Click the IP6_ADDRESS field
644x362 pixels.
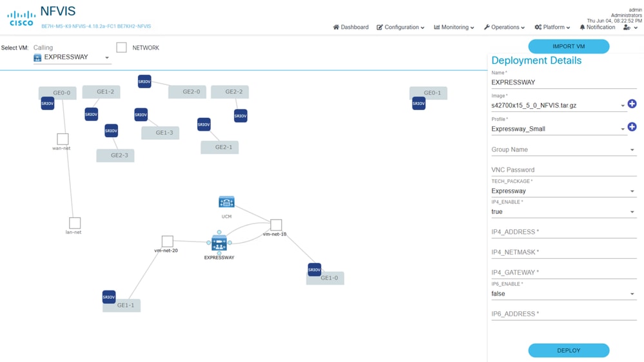564,314
